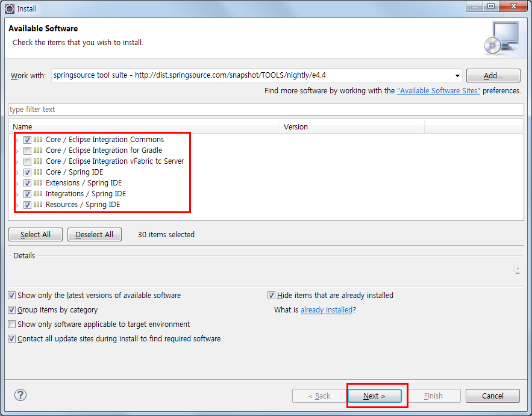
Task: Select the Resources / Spring IDE row text
Action: [x=83, y=205]
